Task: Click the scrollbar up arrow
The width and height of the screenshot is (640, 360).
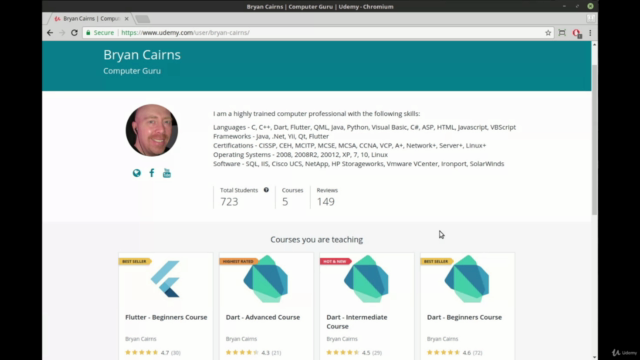Action: point(594,44)
